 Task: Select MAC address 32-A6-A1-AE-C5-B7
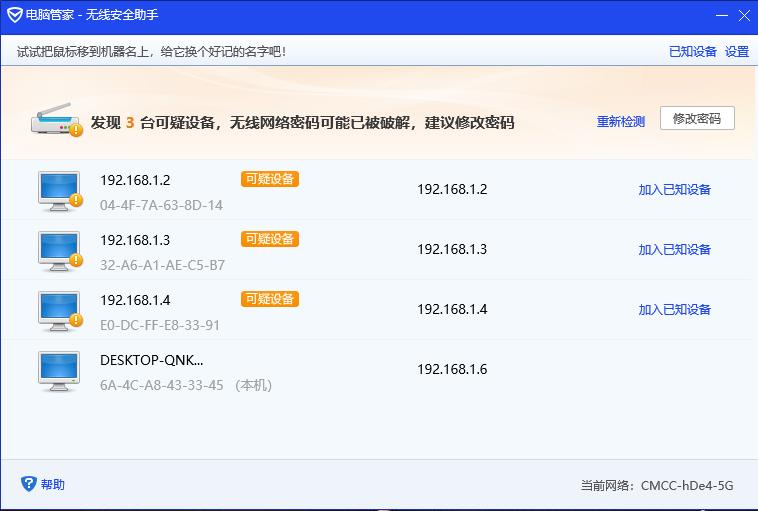coord(162,265)
